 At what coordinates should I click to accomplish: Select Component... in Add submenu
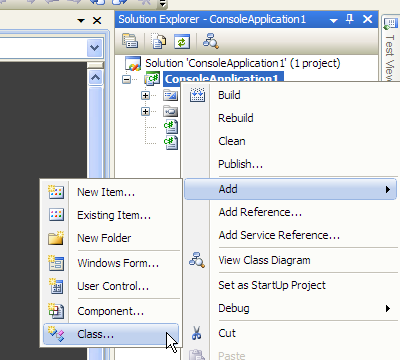(x=111, y=311)
